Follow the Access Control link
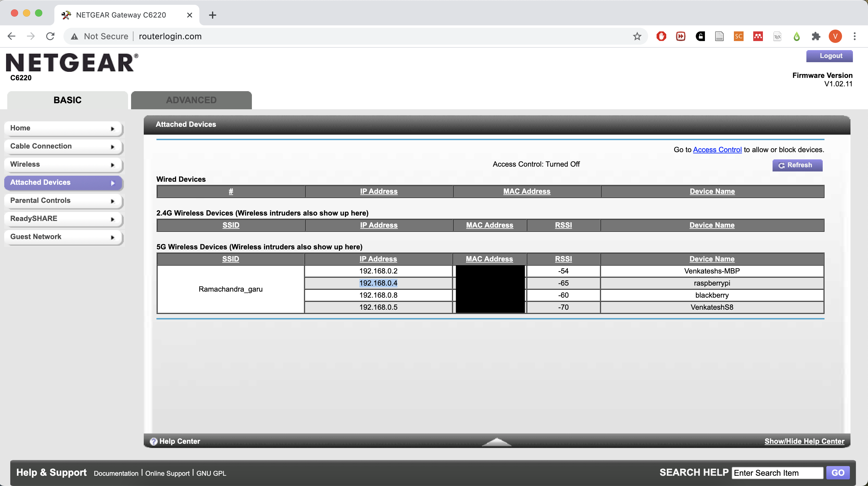 717,150
